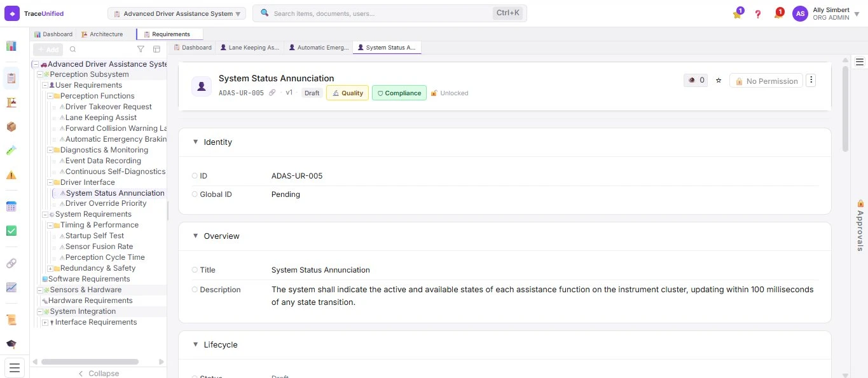Switch to the Dashboard top tab
868x378 pixels.
coord(53,34)
